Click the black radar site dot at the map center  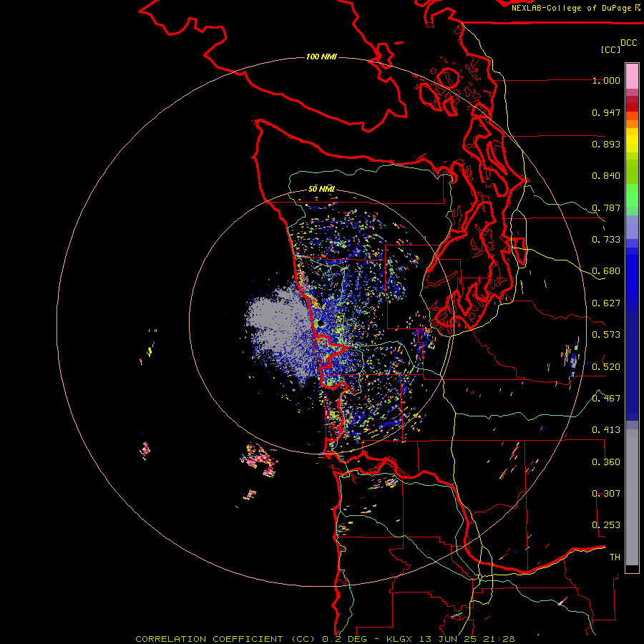click(x=320, y=323)
